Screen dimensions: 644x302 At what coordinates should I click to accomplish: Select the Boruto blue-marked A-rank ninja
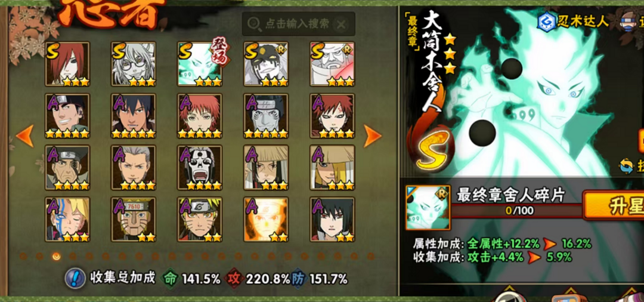coord(67,220)
